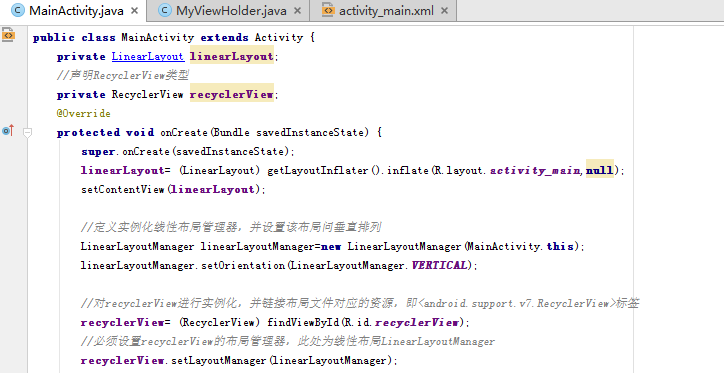Click the related XML layout gutter icon
Screen dimensions: 724x373
tap(8, 35)
